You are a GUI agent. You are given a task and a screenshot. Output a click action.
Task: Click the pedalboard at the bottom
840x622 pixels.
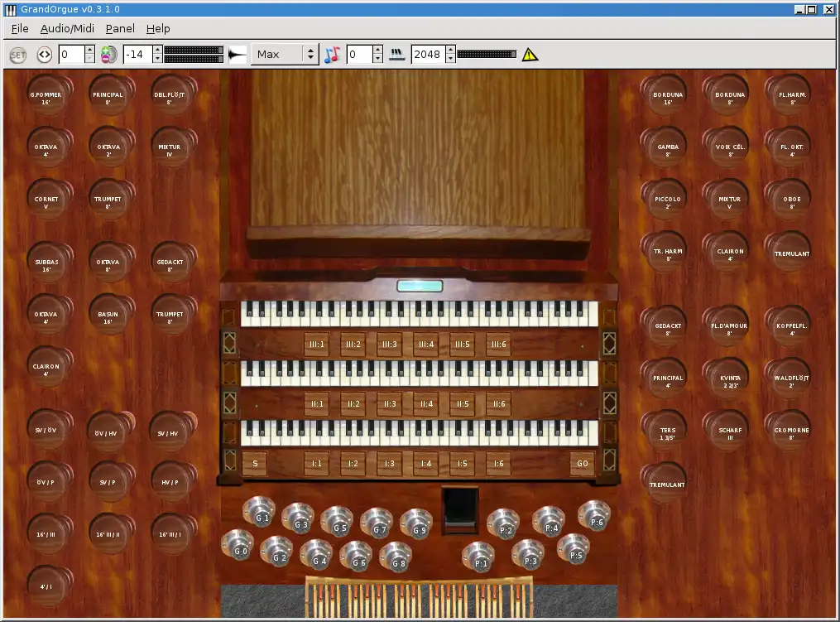[x=420, y=597]
